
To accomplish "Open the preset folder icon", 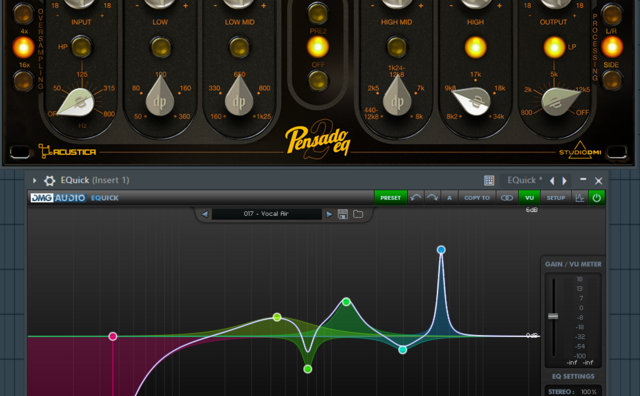I will (x=358, y=214).
